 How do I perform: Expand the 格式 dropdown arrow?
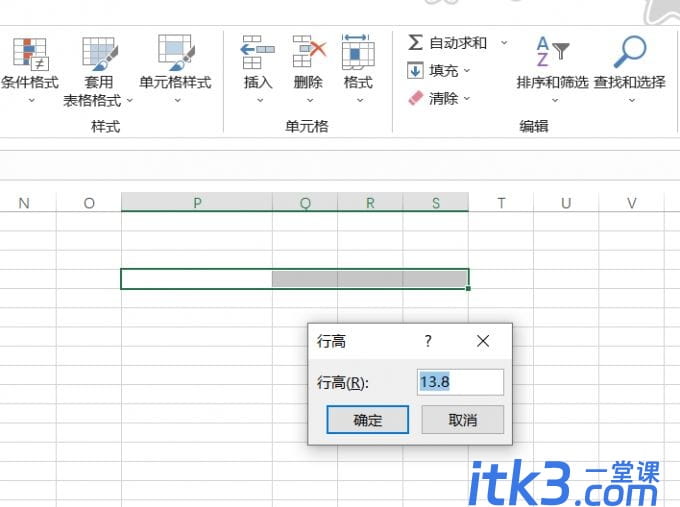pos(360,100)
